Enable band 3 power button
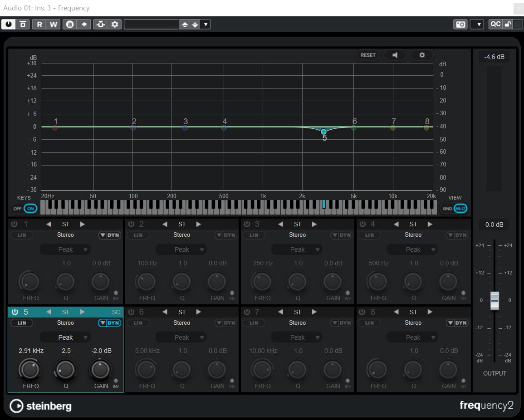This screenshot has height=420, width=524. [x=247, y=224]
